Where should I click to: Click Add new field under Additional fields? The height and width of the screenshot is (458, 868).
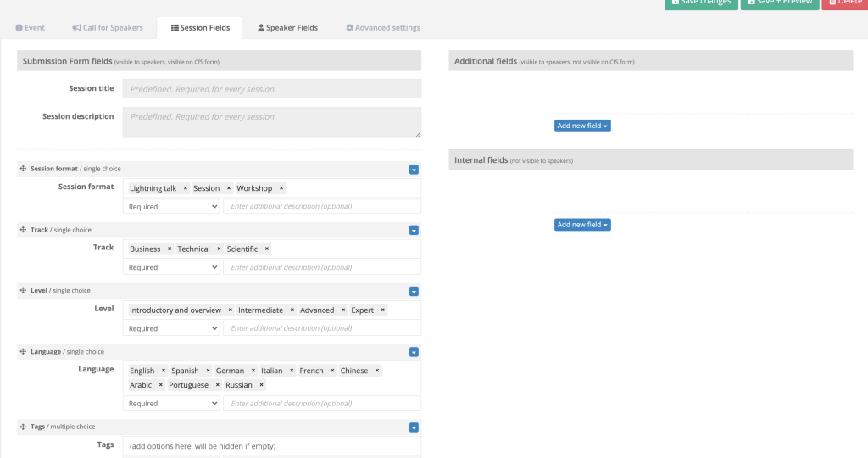coord(582,126)
